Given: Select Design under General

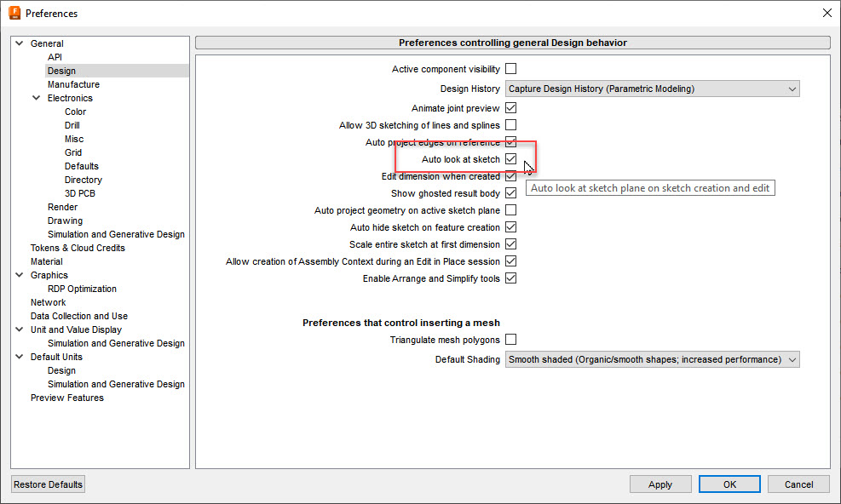Looking at the screenshot, I should tap(61, 71).
